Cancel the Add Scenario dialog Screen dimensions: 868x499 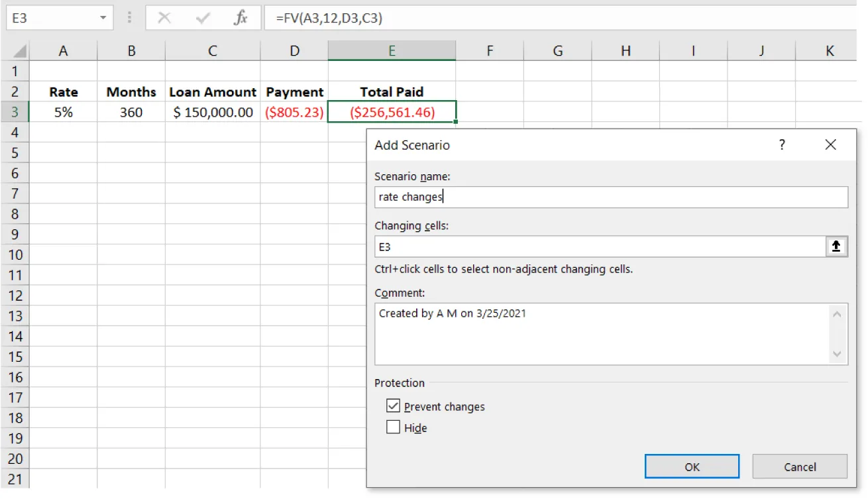(799, 467)
